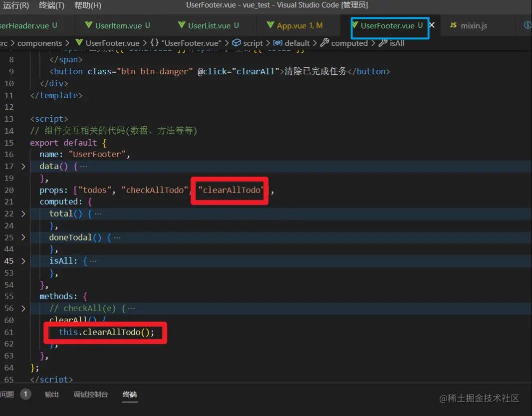
Task: Expand the folded total() block on line 22
Action: click(x=23, y=214)
